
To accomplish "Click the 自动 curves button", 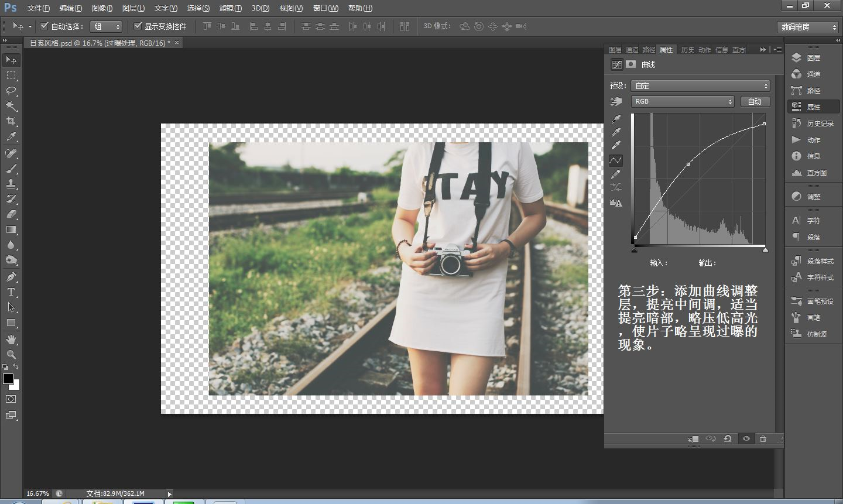I will tap(755, 101).
